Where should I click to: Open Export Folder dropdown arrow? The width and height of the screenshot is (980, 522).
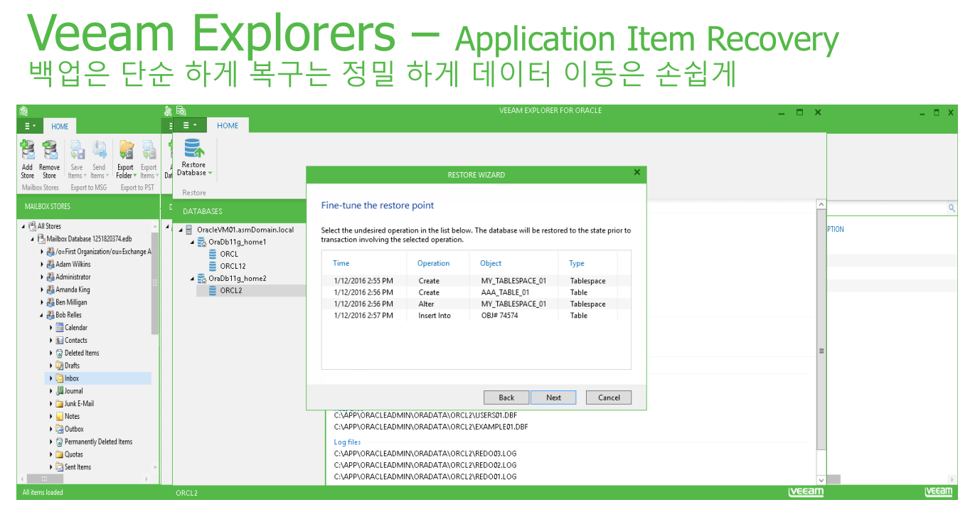tap(136, 176)
